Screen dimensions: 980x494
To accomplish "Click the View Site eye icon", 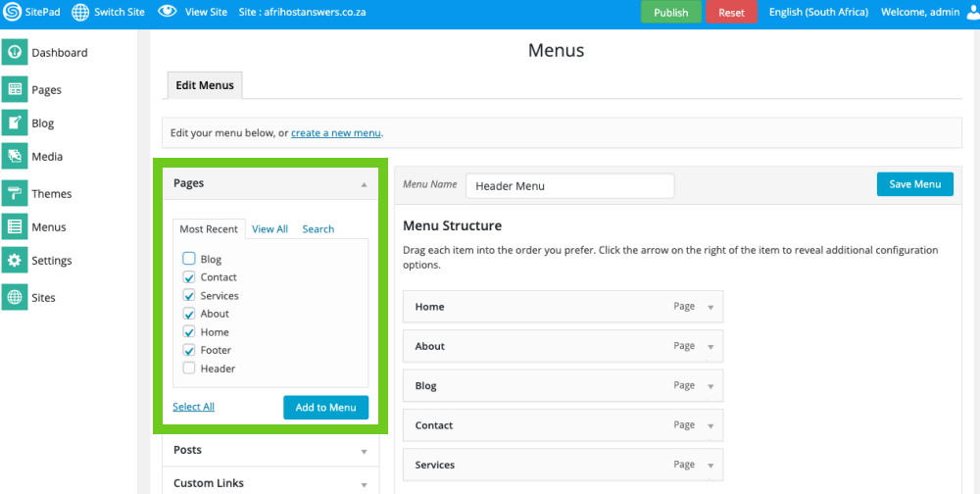I will click(168, 12).
